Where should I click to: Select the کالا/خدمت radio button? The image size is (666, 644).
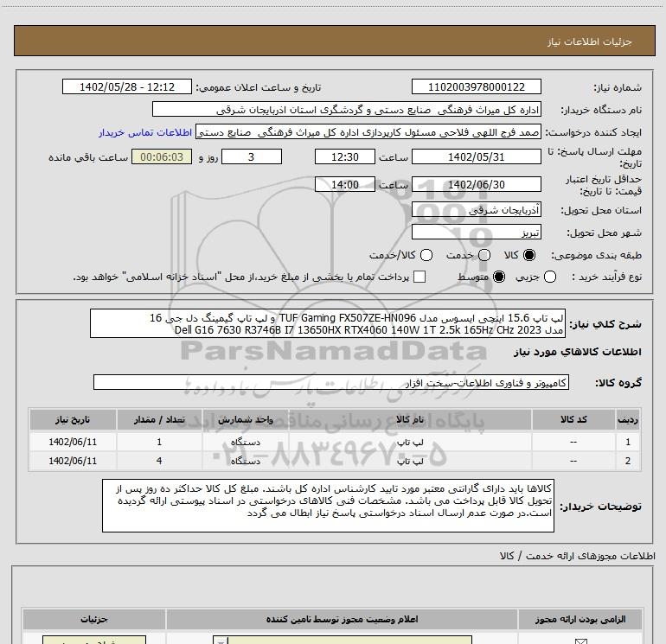tap(426, 255)
